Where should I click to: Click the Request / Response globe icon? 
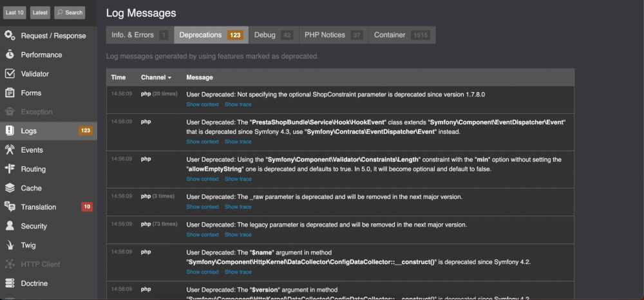click(10, 35)
